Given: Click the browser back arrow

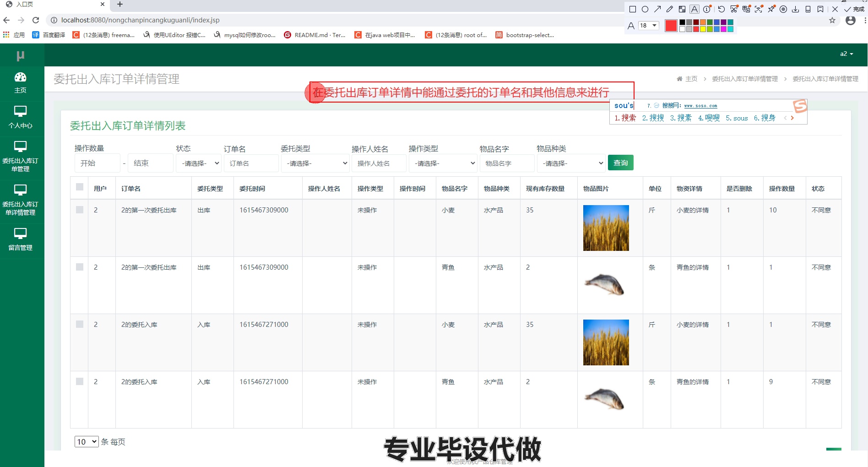Looking at the screenshot, I should (6, 20).
